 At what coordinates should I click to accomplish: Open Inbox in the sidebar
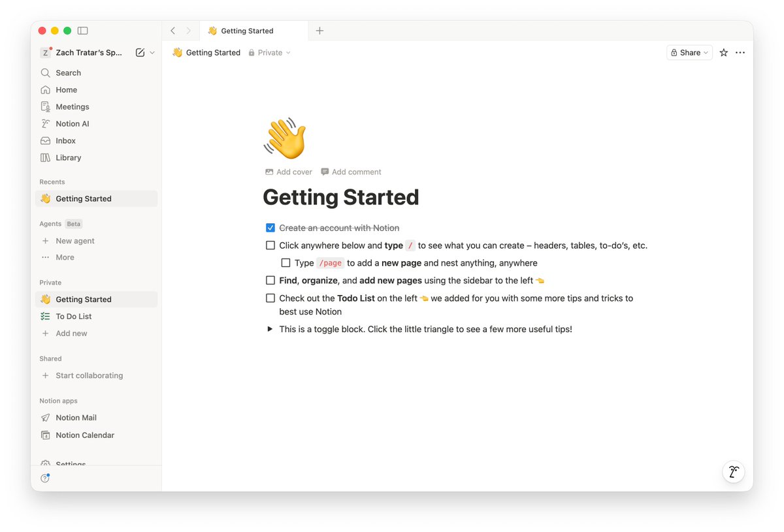96,141
